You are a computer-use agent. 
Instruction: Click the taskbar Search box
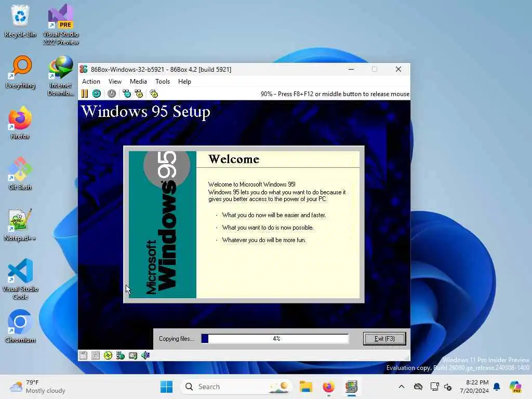236,387
